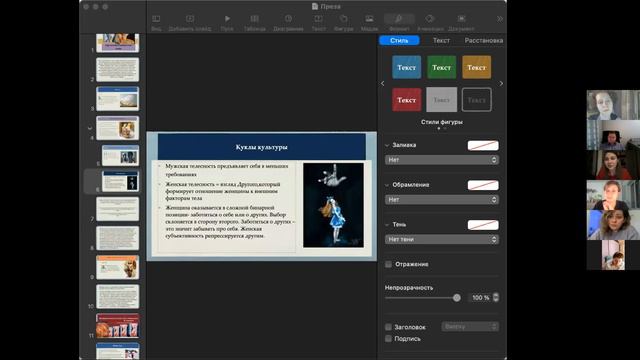Insert a table with the Таблица icon
The image size is (640, 360).
coord(255,19)
